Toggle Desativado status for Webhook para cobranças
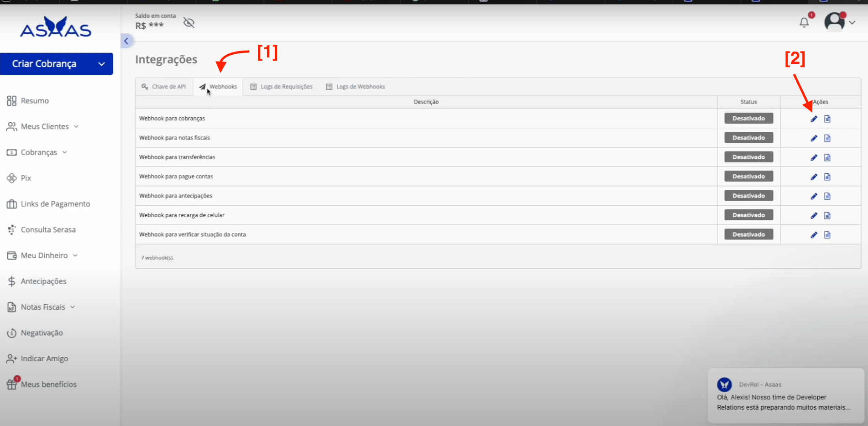Screen dimensions: 868x426 click(748, 118)
